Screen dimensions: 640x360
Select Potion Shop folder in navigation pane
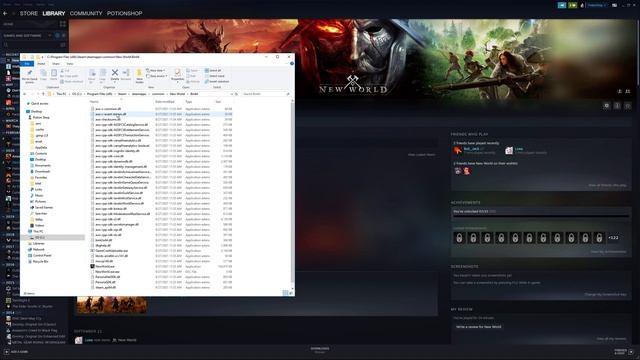click(41, 118)
